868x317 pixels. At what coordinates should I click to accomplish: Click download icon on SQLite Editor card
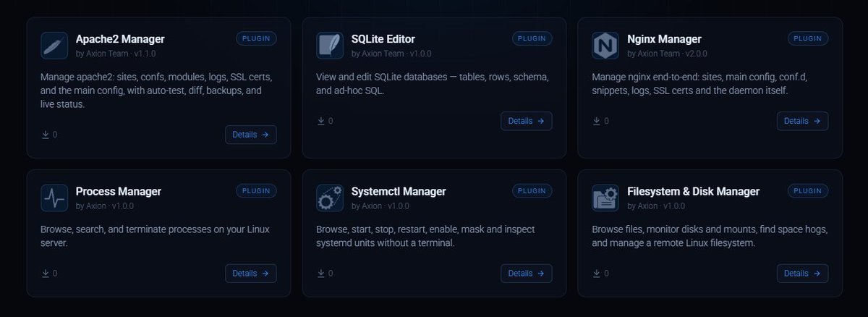click(320, 121)
